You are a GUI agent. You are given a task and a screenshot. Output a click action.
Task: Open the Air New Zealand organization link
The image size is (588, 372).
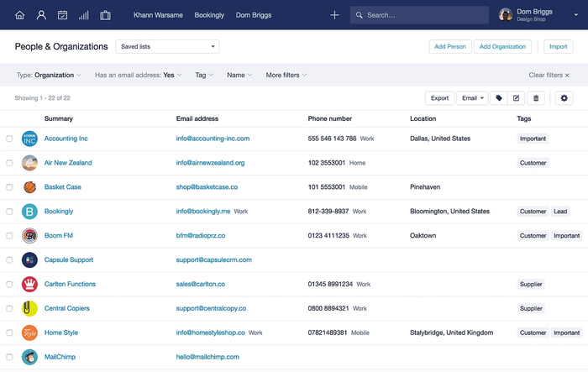click(x=68, y=163)
